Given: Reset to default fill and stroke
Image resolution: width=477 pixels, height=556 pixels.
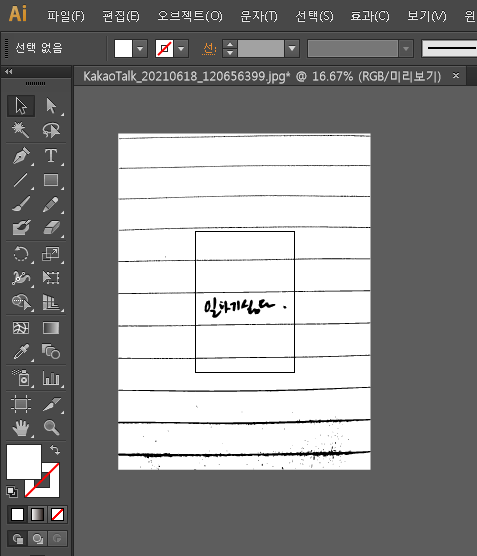Looking at the screenshot, I should pyautogui.click(x=12, y=492).
